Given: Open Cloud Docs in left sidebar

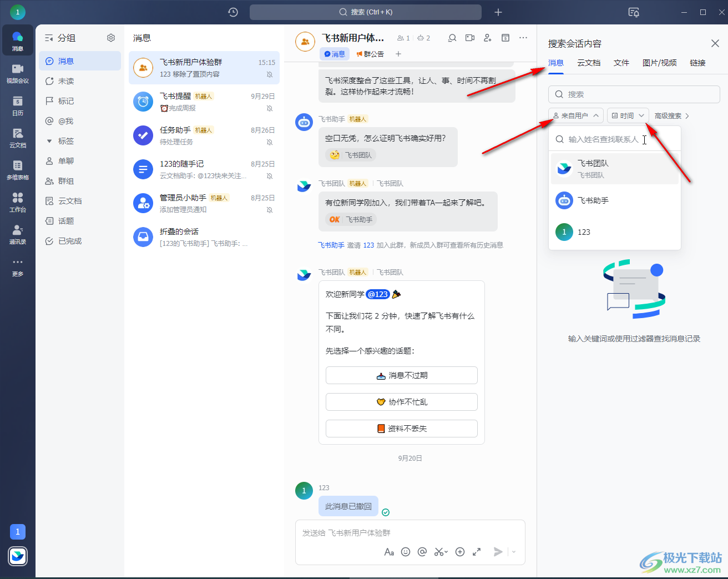Looking at the screenshot, I should pyautogui.click(x=18, y=137).
